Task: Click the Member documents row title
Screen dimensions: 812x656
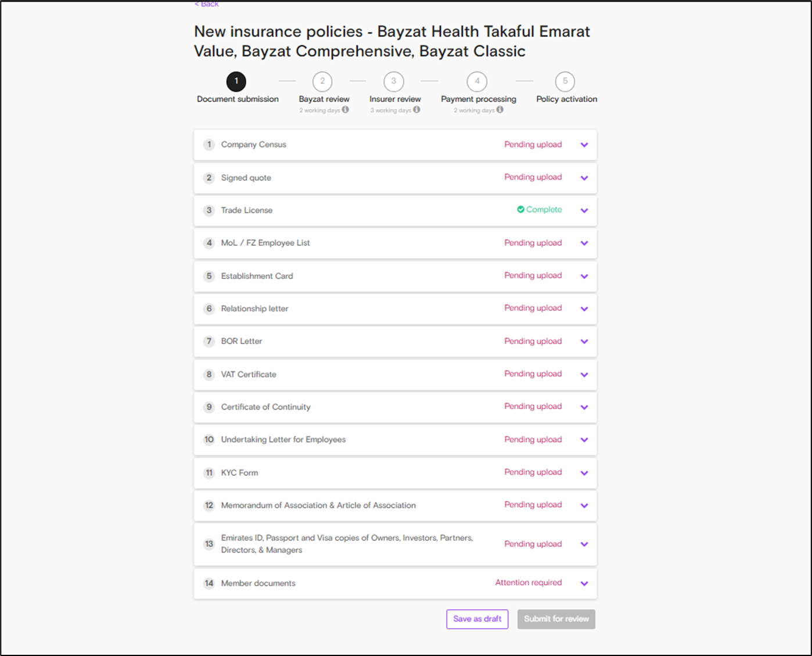Action: (258, 583)
